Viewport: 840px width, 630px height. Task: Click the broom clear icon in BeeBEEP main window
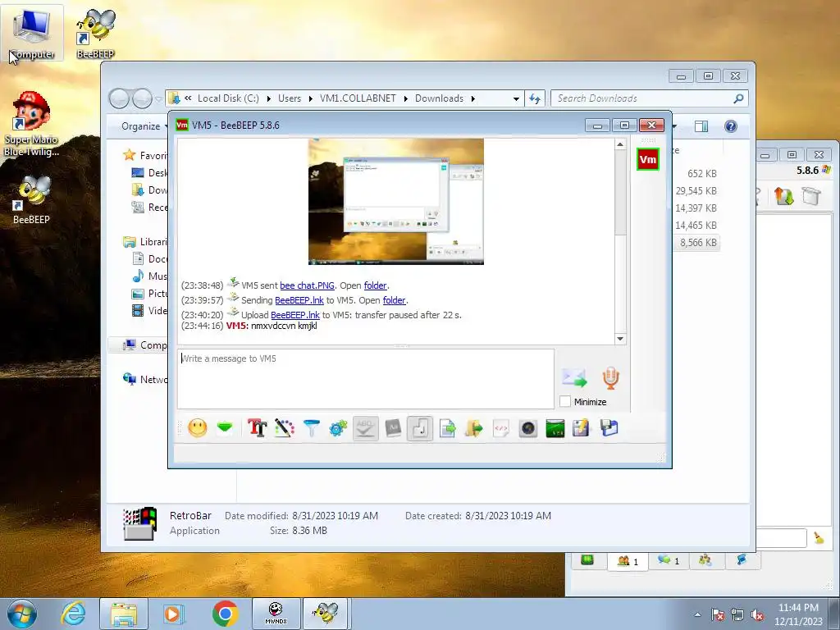pos(819,537)
